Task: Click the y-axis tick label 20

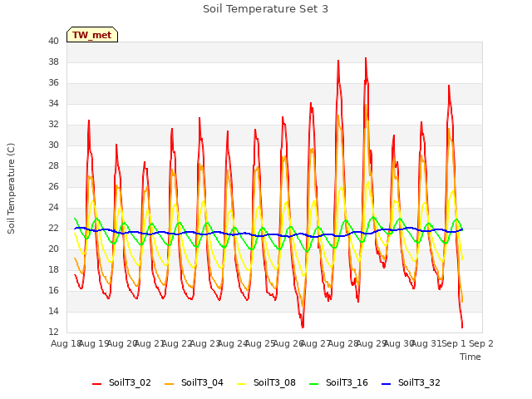Action: pyautogui.click(x=53, y=249)
